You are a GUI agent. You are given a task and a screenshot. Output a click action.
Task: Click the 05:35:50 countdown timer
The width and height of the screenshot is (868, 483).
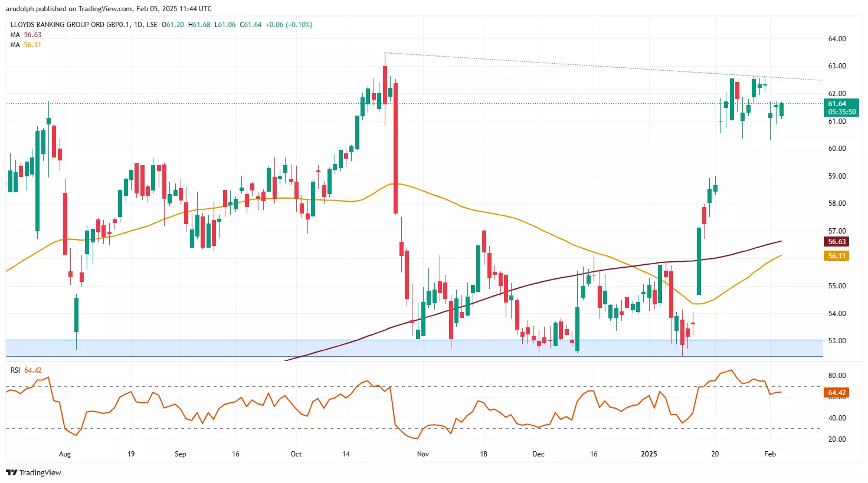[841, 111]
